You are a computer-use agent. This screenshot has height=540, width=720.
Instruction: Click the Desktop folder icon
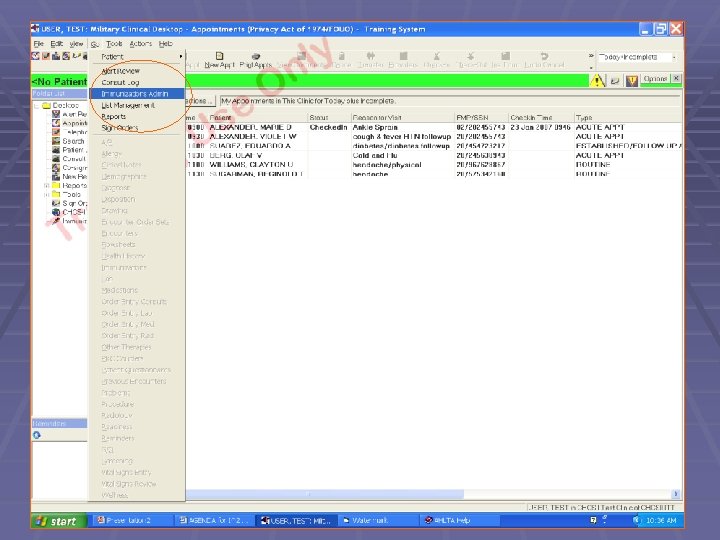click(x=46, y=105)
